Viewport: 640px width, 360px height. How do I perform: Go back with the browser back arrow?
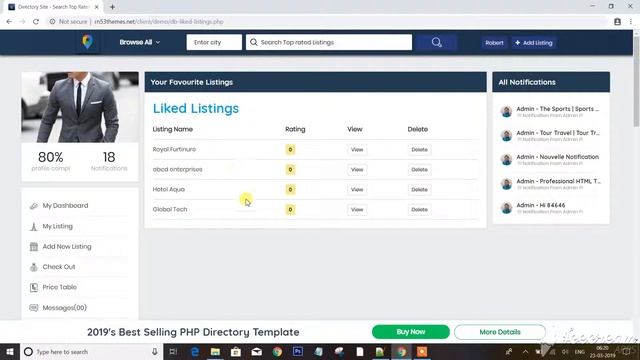point(9,22)
